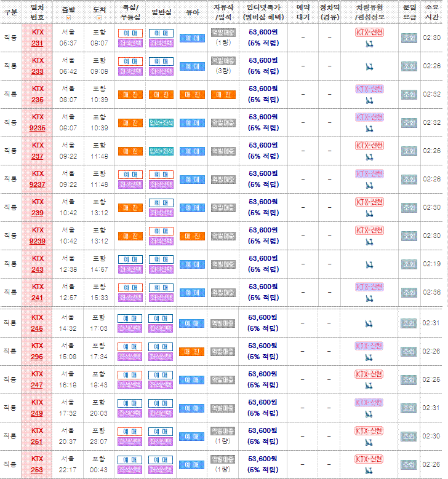
Task: Open train number link KTX 243
Action: click(38, 270)
